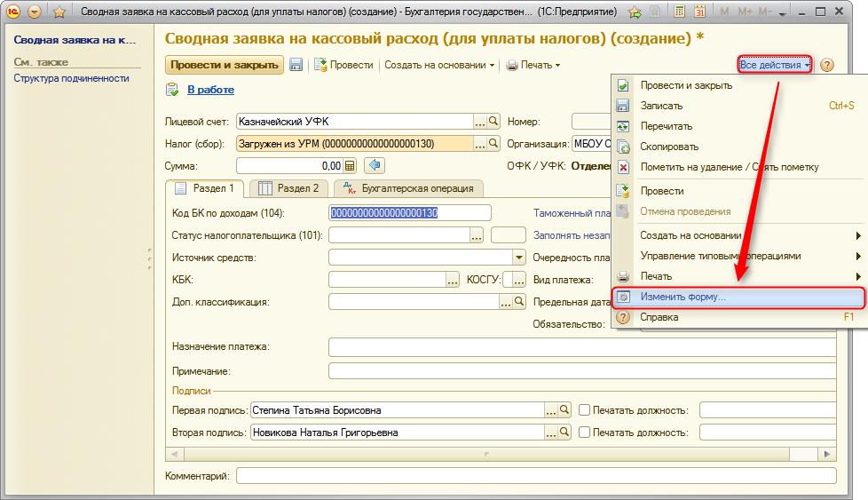This screenshot has height=500, width=868.
Task: Open the Печать toolbar dropdown
Action: 533,65
